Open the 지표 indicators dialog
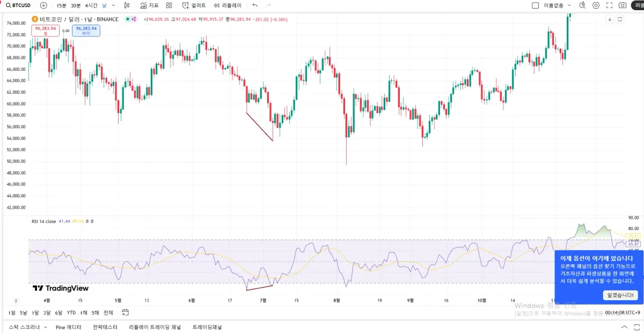The image size is (644, 333). click(149, 5)
